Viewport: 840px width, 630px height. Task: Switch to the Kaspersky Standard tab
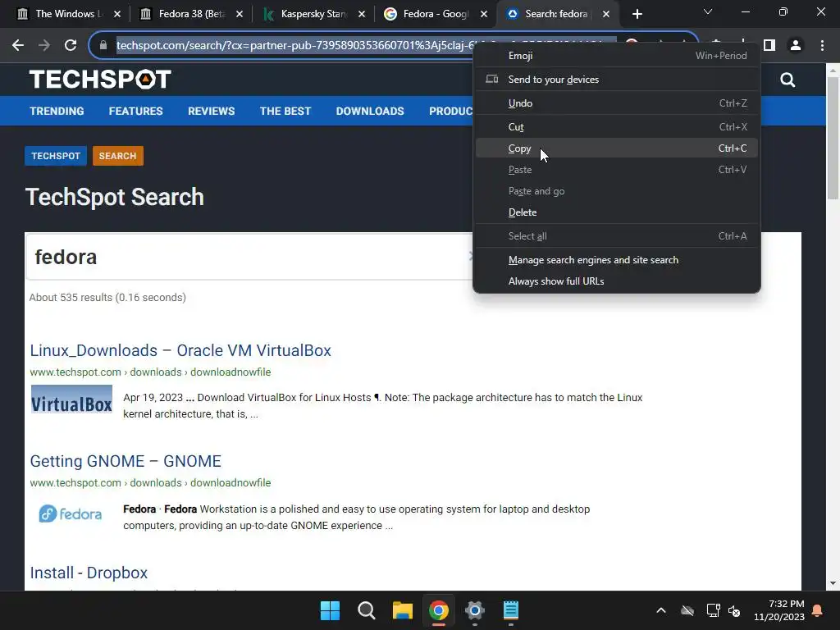click(x=313, y=14)
